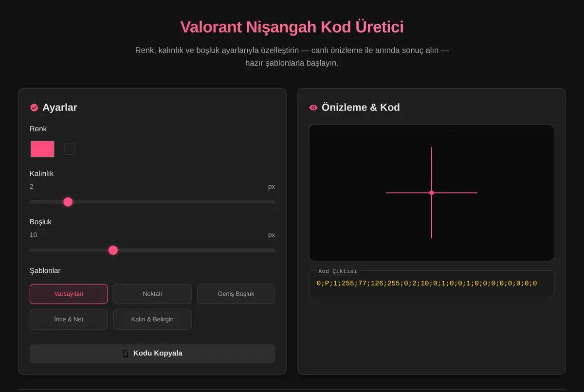Open the pink color picker swatch

click(42, 149)
